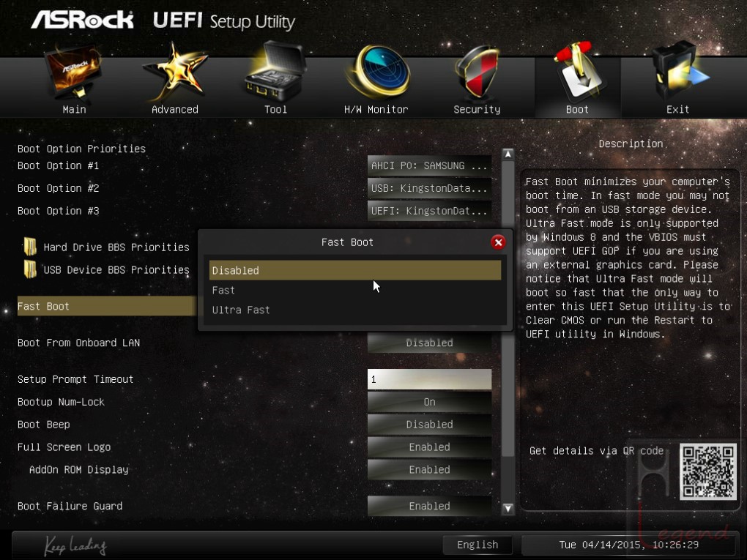
Task: Click the Fast Boot popup title
Action: 347,242
